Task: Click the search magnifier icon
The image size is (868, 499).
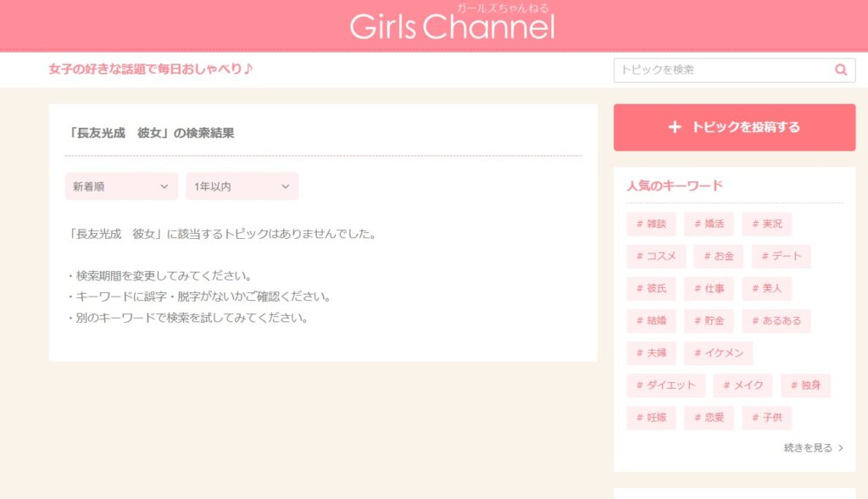Action: [841, 69]
